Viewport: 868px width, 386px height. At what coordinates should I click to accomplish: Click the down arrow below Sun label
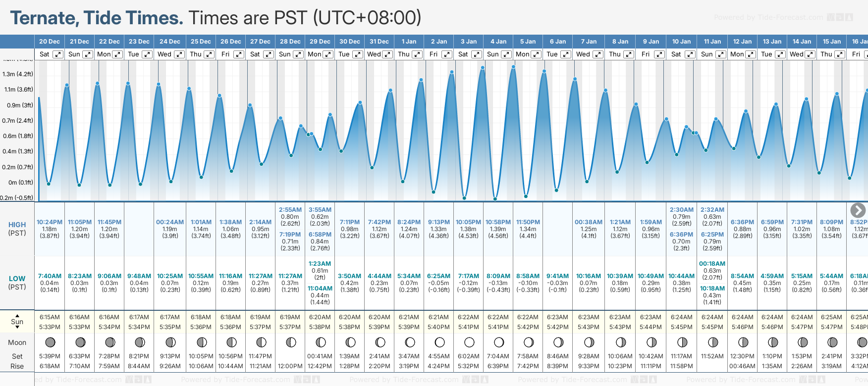(x=17, y=328)
